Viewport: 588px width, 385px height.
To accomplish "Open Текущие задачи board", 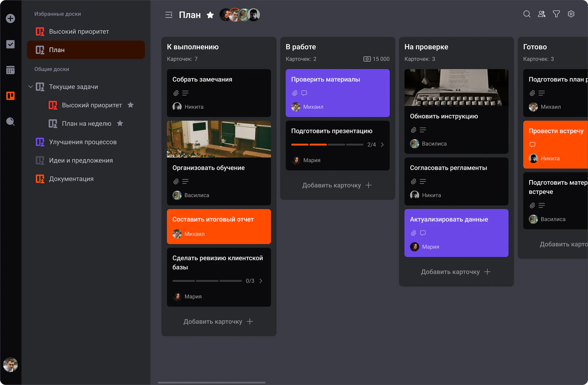I will 73,87.
